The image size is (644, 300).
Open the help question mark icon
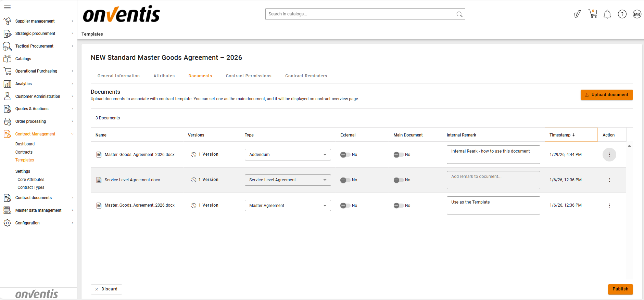pyautogui.click(x=622, y=14)
